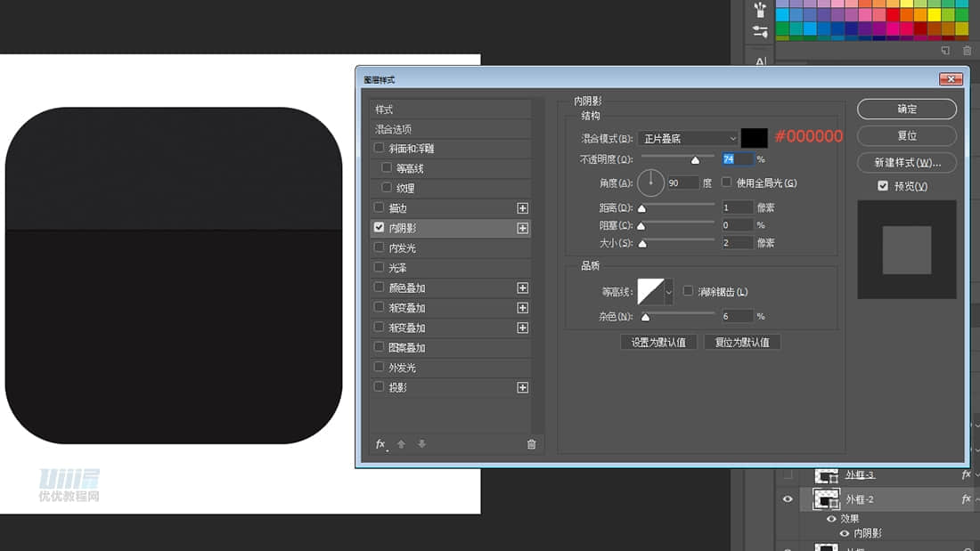Enable the 内发光 effect checkbox
The image size is (980, 551).
click(379, 247)
